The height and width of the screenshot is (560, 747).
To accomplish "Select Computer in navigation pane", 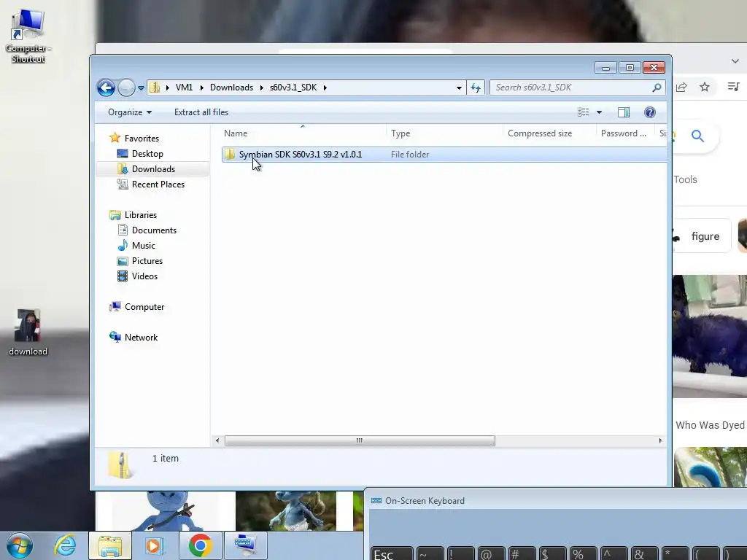I will tap(144, 307).
